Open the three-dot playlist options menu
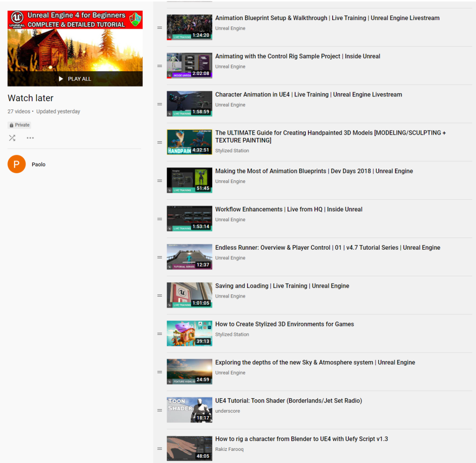This screenshot has width=476, height=463. 30,138
